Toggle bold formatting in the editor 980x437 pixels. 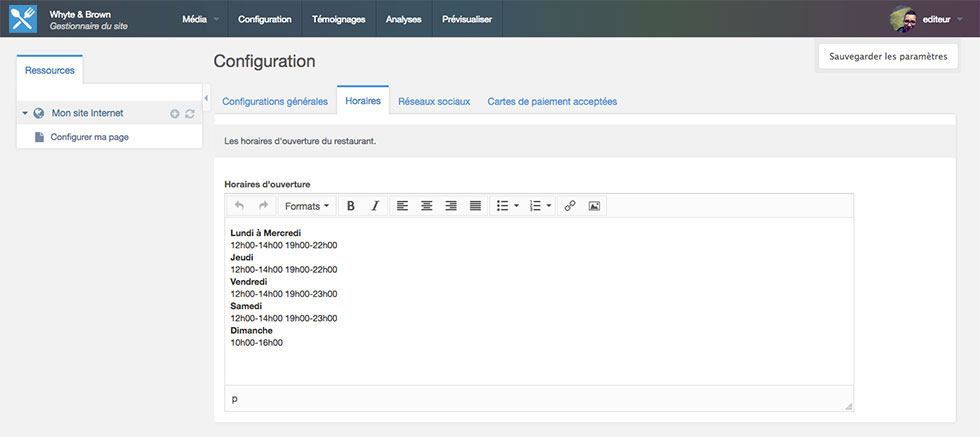tap(351, 206)
